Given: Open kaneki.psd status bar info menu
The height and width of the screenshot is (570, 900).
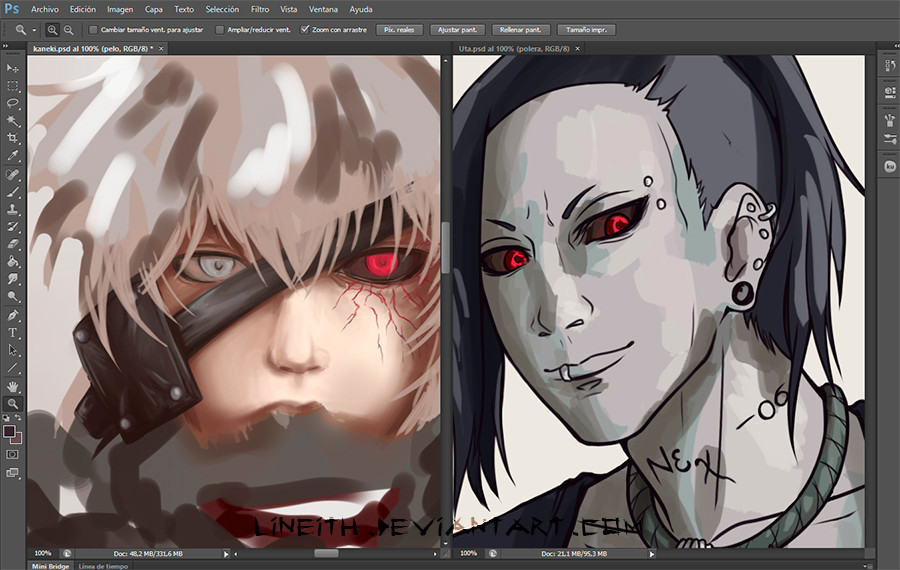Looking at the screenshot, I should coord(226,554).
